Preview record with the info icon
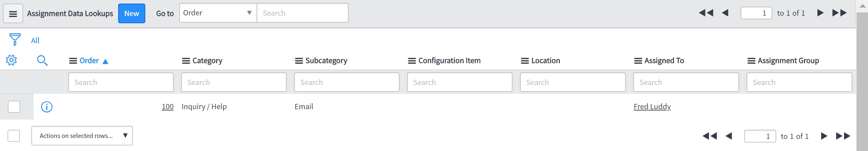The width and height of the screenshot is (868, 151). click(x=46, y=107)
